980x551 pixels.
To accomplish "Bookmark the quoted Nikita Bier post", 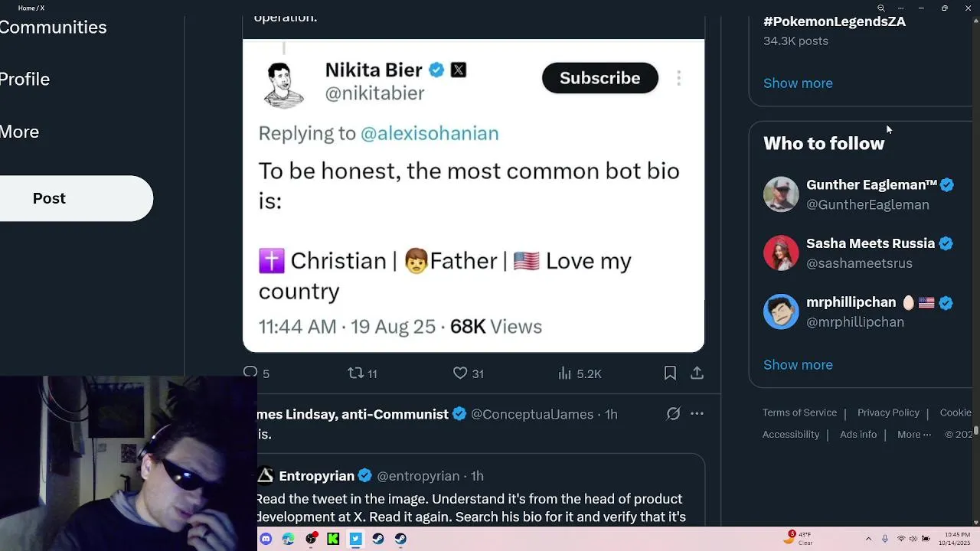I will [670, 373].
